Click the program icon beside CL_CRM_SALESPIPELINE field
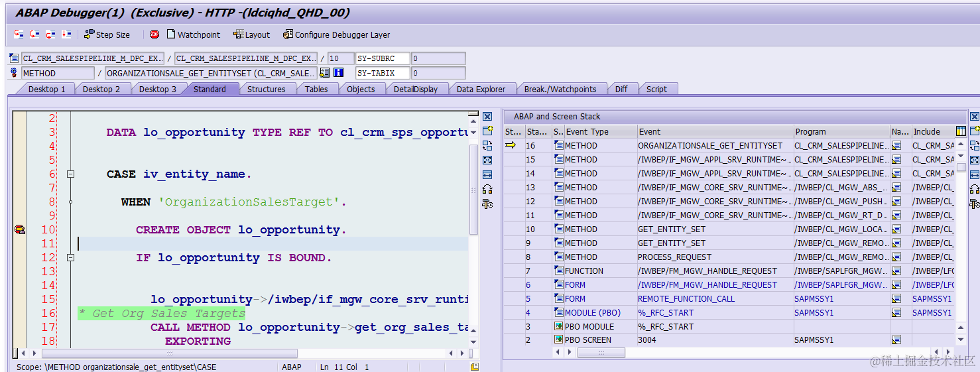Viewport: 980px width, 372px height. pyautogui.click(x=14, y=58)
